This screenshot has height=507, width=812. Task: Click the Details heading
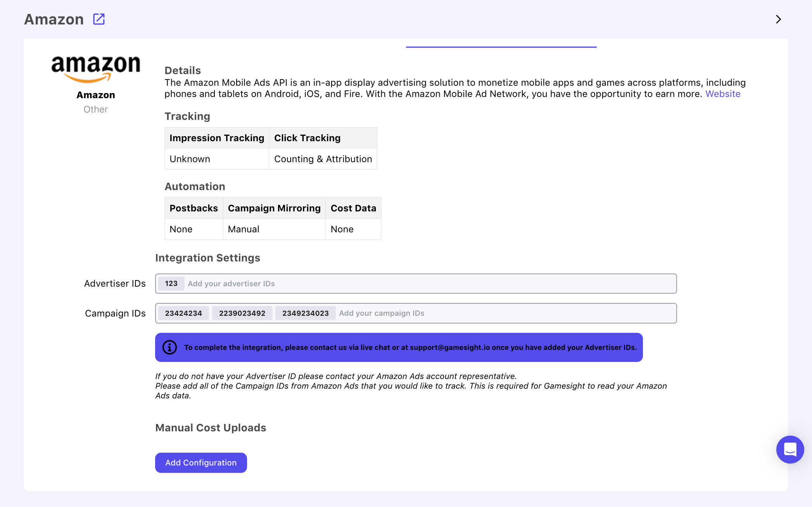coord(183,71)
